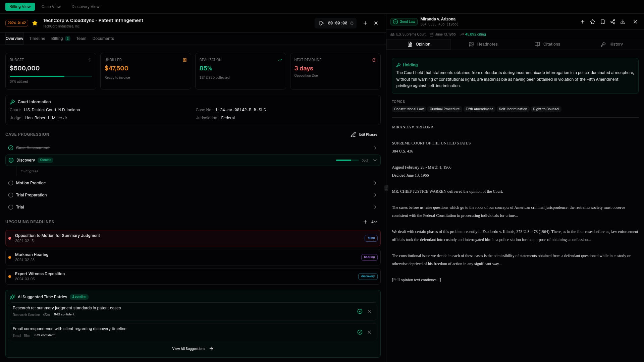Accept the summary judgment research time entry
The width and height of the screenshot is (644, 362).
pyautogui.click(x=360, y=311)
